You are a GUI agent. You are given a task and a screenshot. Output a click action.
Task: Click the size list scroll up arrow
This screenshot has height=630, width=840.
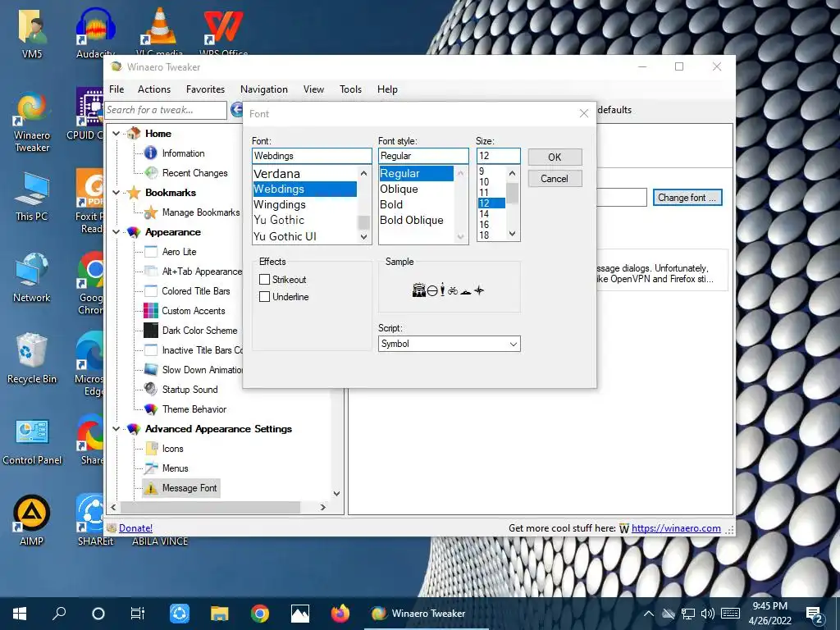tap(512, 173)
